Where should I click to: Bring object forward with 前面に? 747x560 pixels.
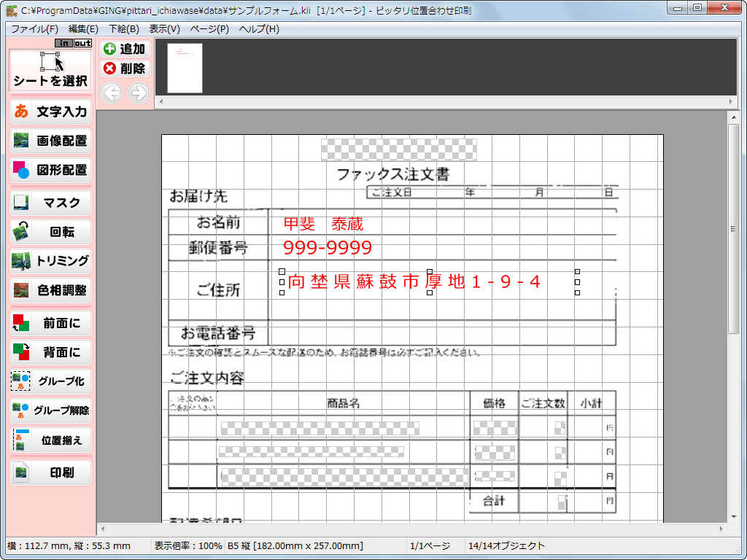click(50, 323)
